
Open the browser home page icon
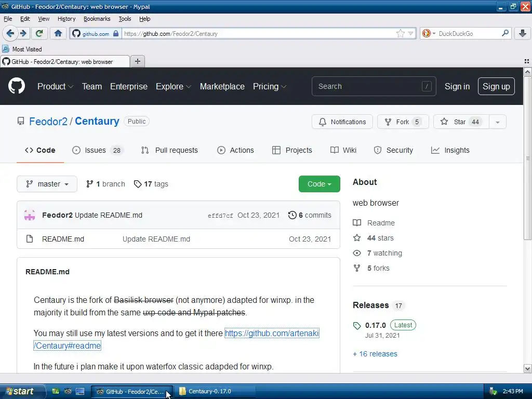point(58,33)
